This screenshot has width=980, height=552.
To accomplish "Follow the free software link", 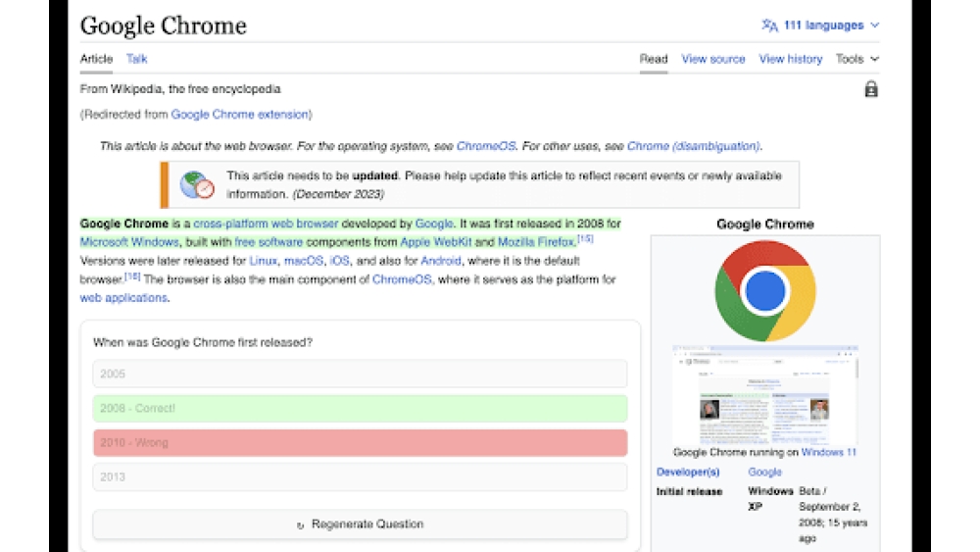I will click(269, 242).
